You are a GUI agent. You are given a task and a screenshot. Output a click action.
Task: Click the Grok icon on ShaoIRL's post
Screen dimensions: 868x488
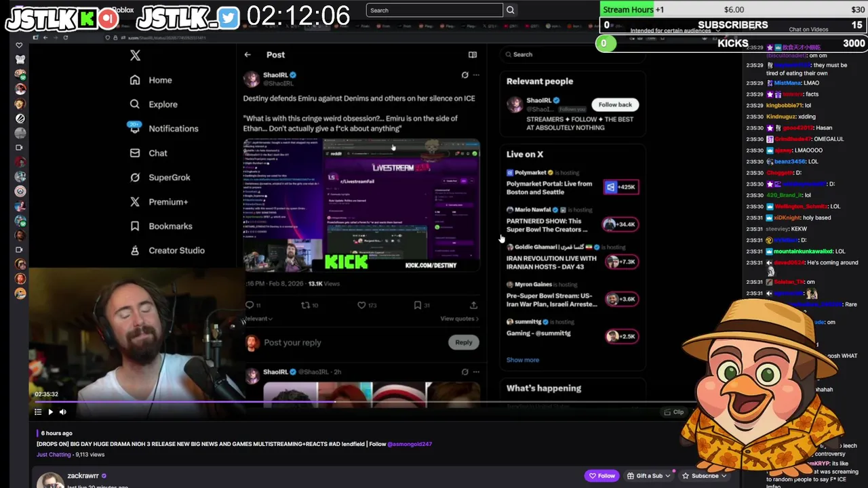(x=465, y=75)
